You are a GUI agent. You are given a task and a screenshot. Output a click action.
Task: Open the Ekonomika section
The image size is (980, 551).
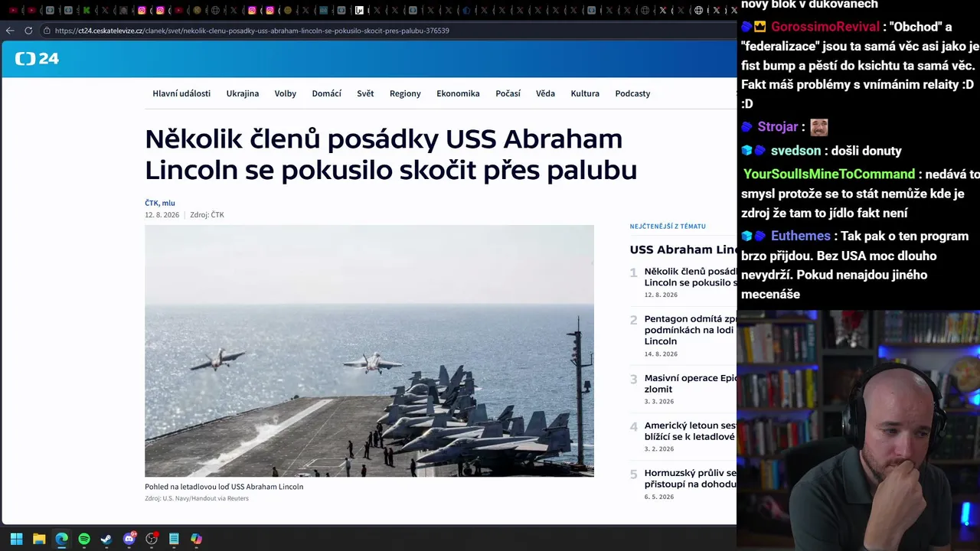coord(458,93)
